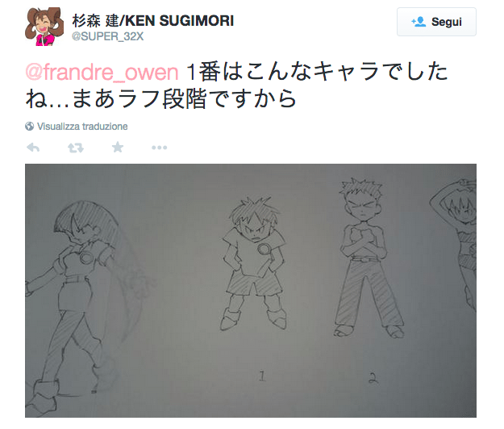The width and height of the screenshot is (504, 429).
Task: Open the three-dot more options menu
Action: point(160,148)
